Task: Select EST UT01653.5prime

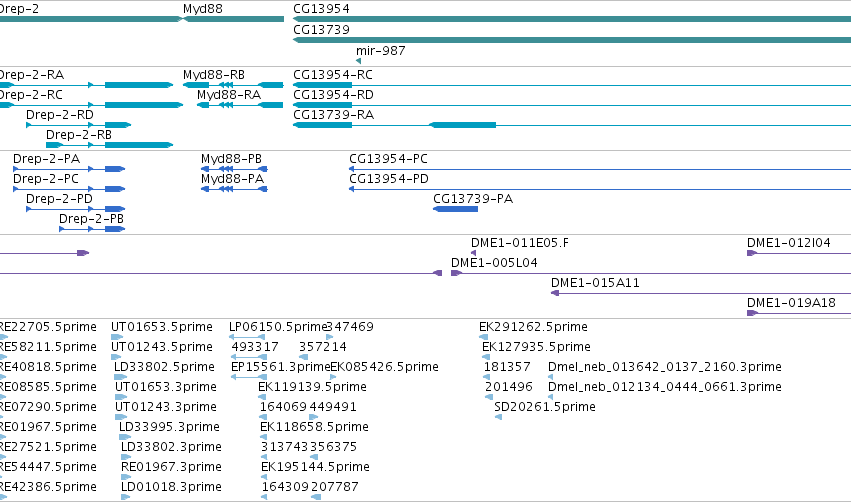Action: point(162,327)
